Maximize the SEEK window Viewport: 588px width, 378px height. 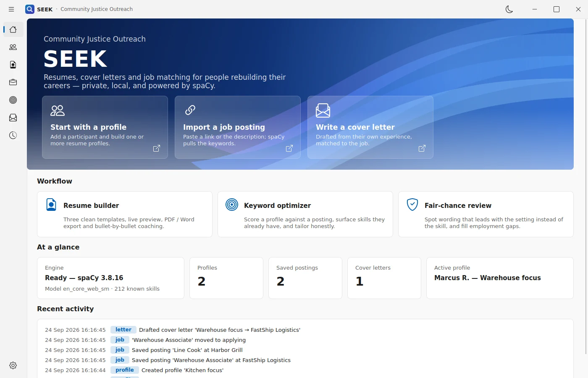point(556,9)
